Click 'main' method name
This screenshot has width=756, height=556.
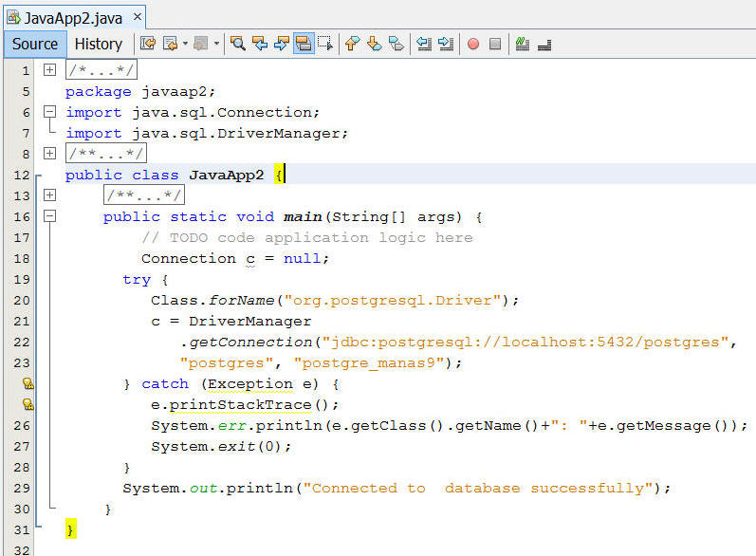(303, 216)
